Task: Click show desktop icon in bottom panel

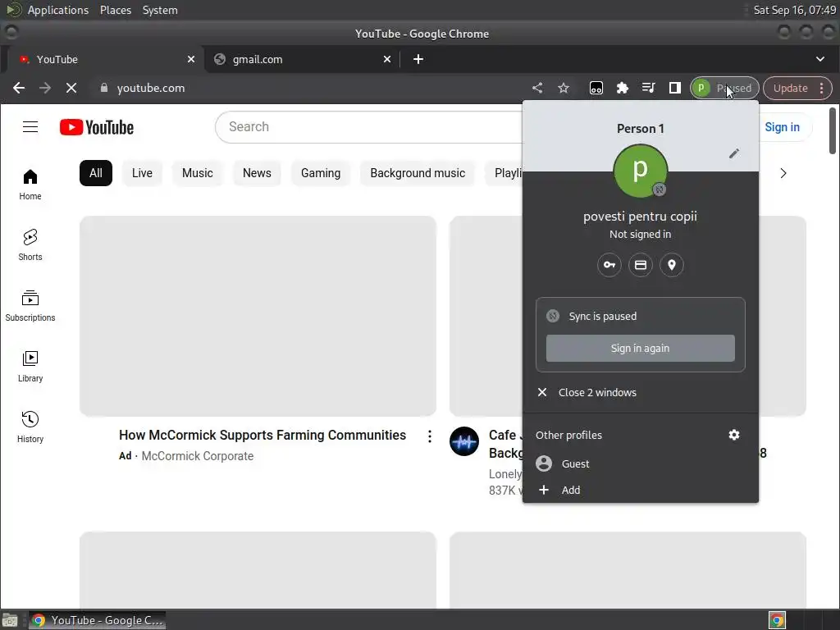Action: tap(10, 620)
